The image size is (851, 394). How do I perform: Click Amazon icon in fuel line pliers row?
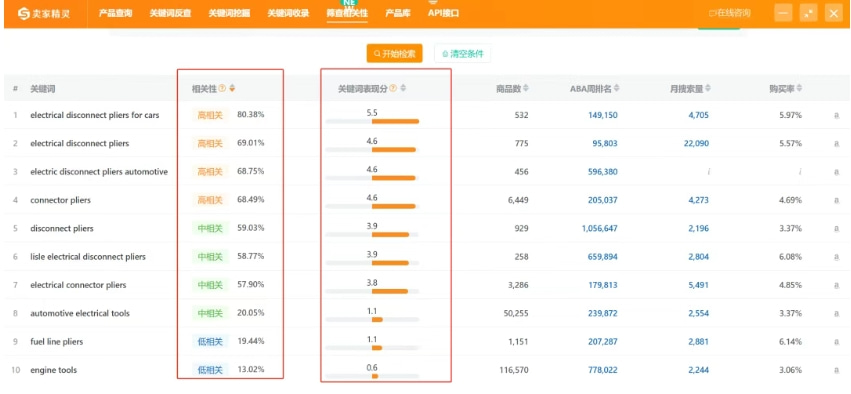837,342
